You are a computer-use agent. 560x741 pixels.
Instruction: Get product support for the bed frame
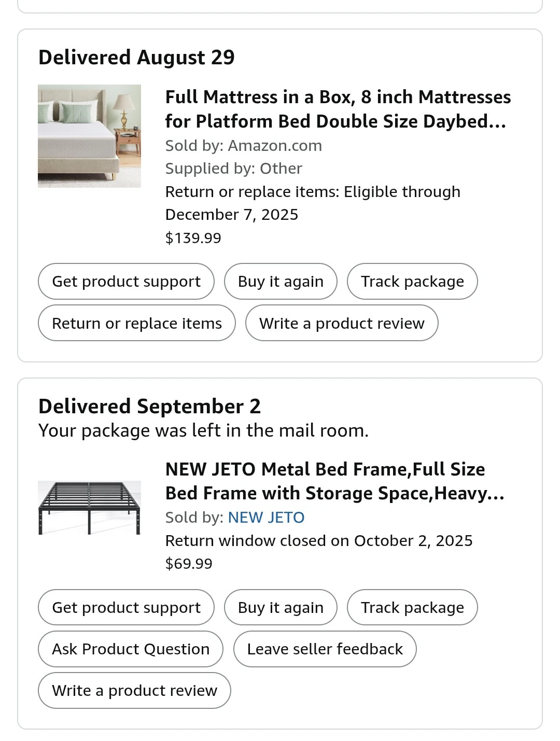tap(126, 607)
